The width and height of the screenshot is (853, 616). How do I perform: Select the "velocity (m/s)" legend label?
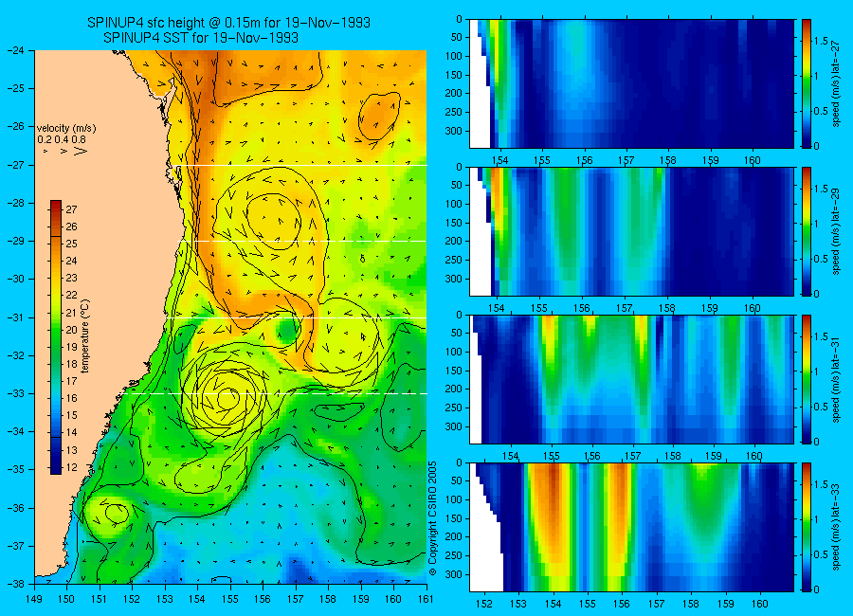click(65, 129)
